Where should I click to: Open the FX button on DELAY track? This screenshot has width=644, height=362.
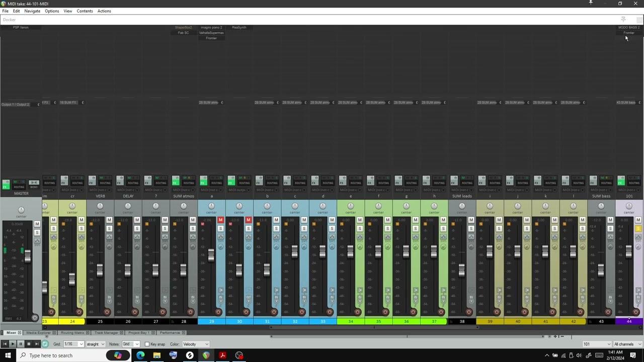[x=120, y=180]
